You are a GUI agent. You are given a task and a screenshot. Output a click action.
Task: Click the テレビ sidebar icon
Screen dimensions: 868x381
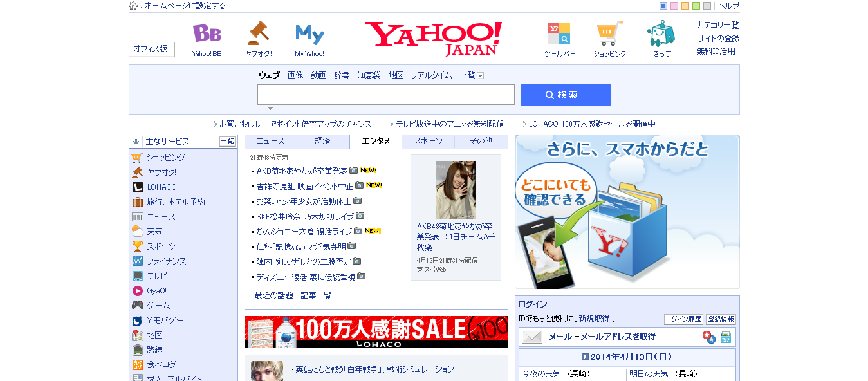click(137, 276)
